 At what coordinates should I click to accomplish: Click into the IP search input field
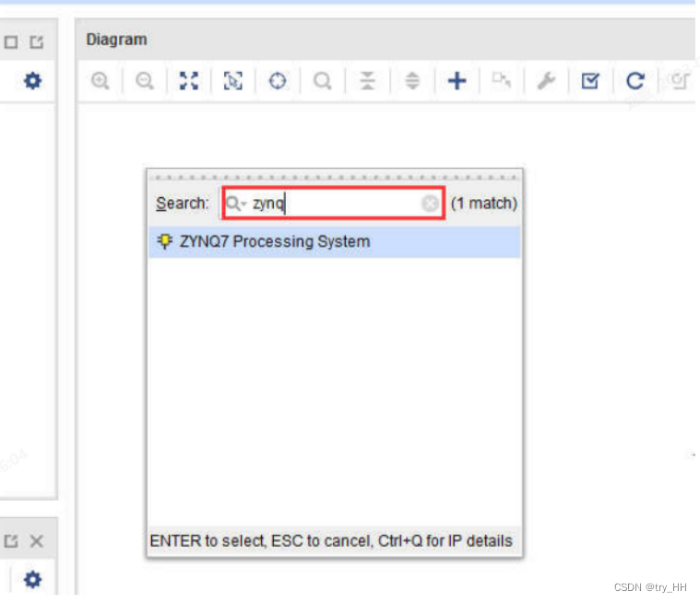point(334,204)
